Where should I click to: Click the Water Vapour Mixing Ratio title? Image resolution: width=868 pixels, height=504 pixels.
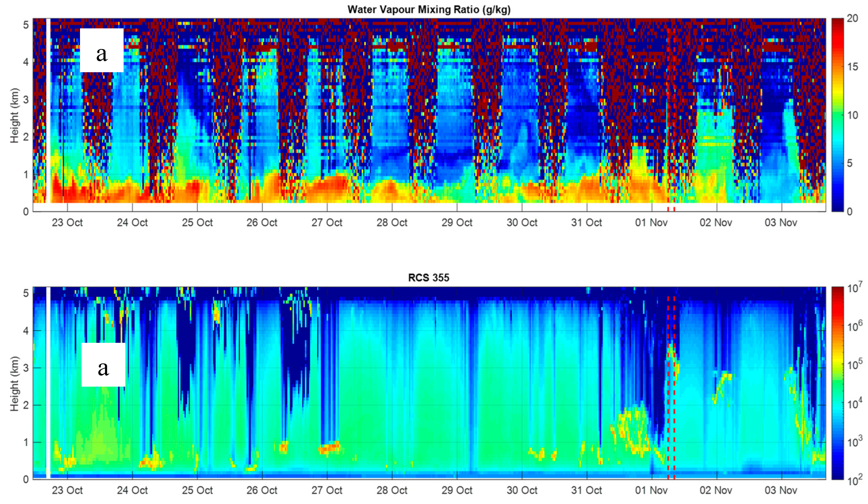pos(429,10)
